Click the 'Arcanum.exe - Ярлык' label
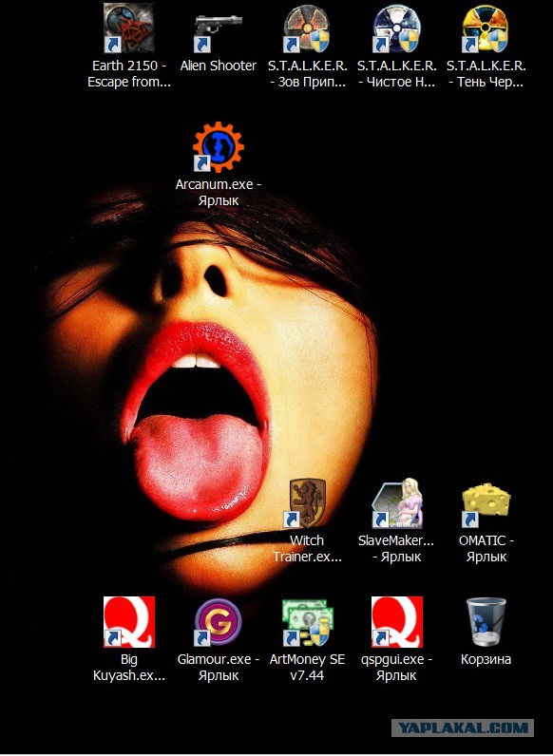Image resolution: width=553 pixels, height=756 pixels. pyautogui.click(x=219, y=193)
